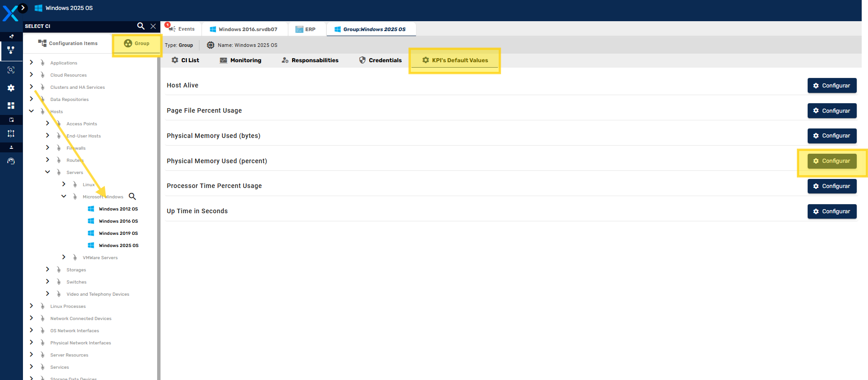The width and height of the screenshot is (868, 380).
Task: Click the magnifier next to Microsoft Windows
Action: tap(132, 197)
